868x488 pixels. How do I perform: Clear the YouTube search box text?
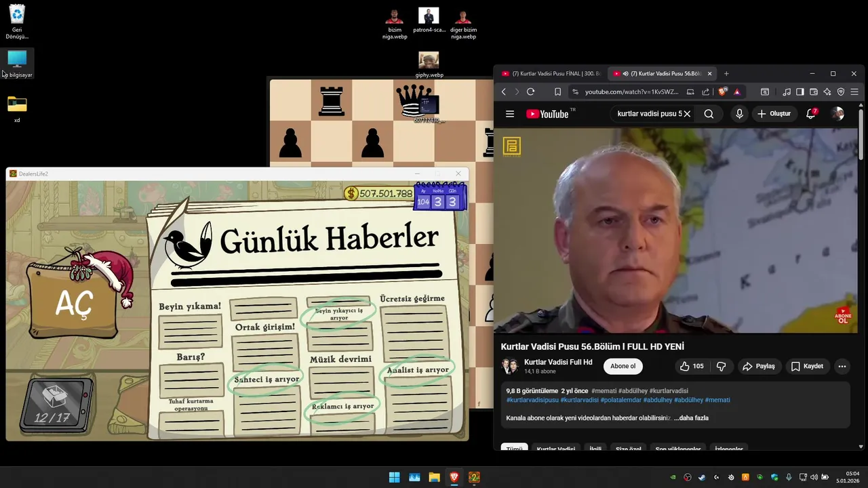[x=687, y=114]
